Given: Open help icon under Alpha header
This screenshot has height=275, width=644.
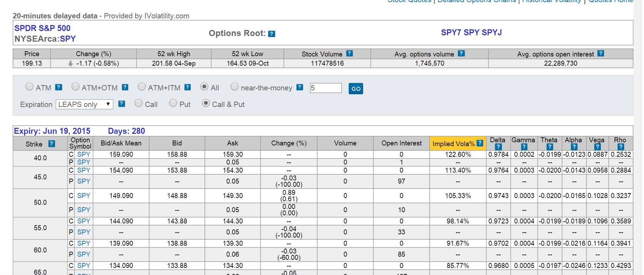Looking at the screenshot, I should tap(574, 147).
